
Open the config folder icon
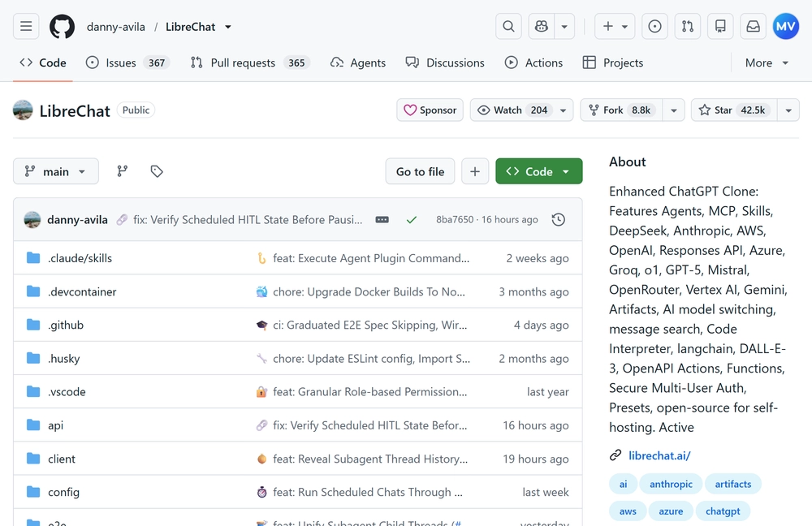(33, 492)
